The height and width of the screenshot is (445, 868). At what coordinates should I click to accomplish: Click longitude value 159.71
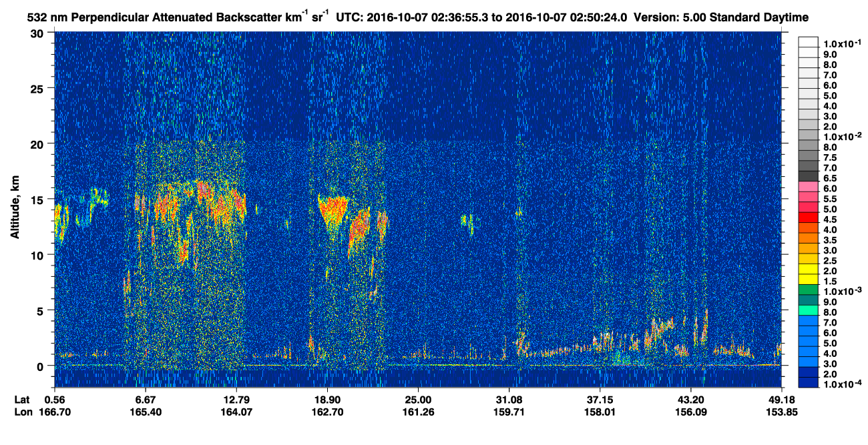509,412
